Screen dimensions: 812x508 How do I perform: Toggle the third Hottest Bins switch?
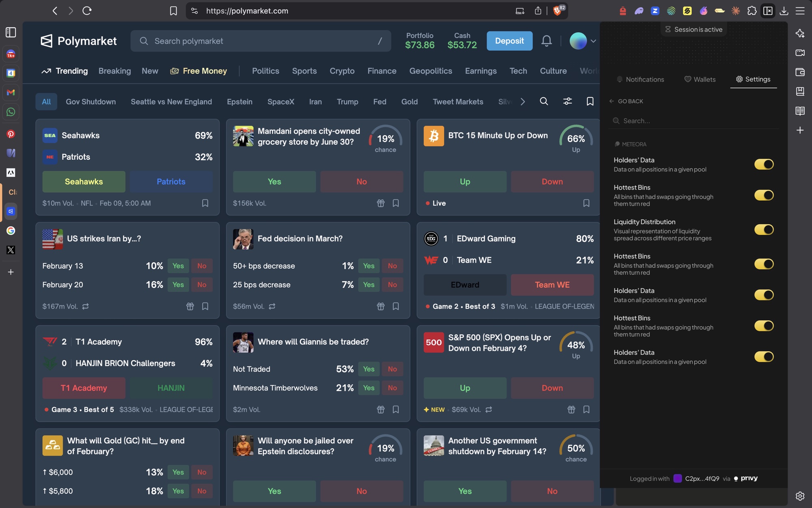point(764,326)
